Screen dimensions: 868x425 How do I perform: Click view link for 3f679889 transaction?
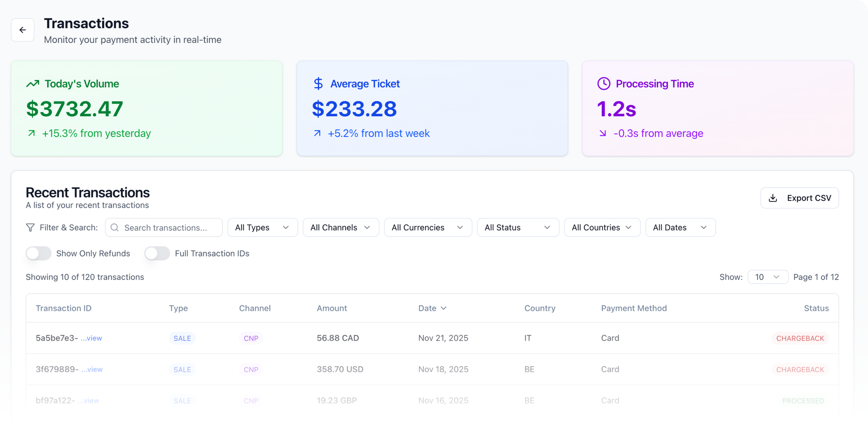click(92, 369)
